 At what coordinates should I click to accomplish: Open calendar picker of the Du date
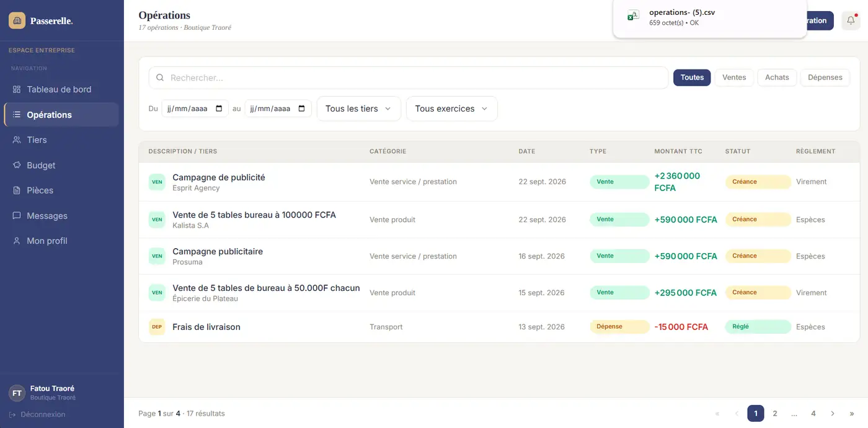tap(219, 109)
